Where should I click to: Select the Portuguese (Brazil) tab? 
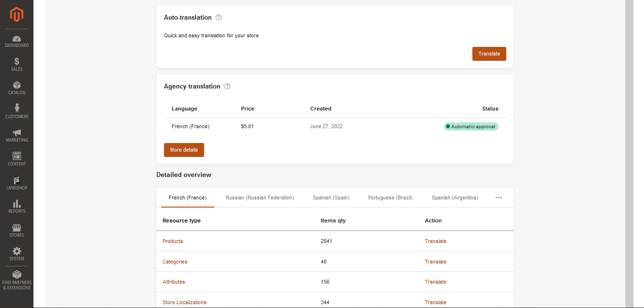(x=390, y=198)
